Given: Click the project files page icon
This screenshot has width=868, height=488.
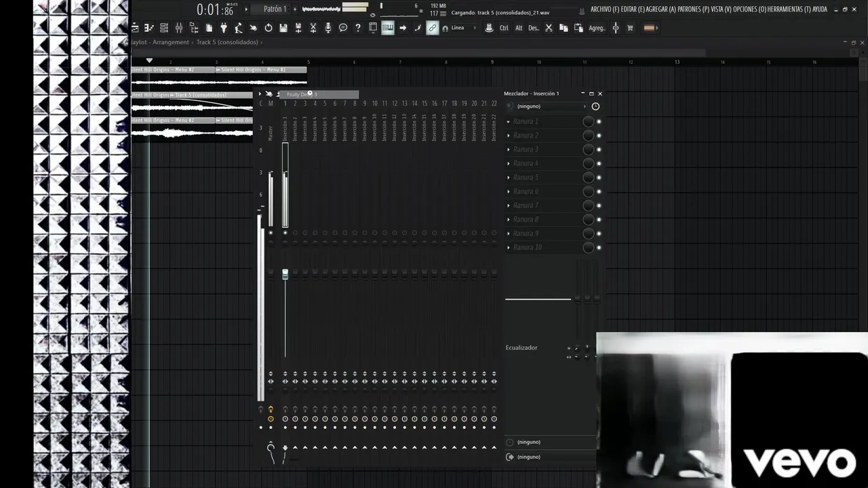Looking at the screenshot, I should 209,28.
